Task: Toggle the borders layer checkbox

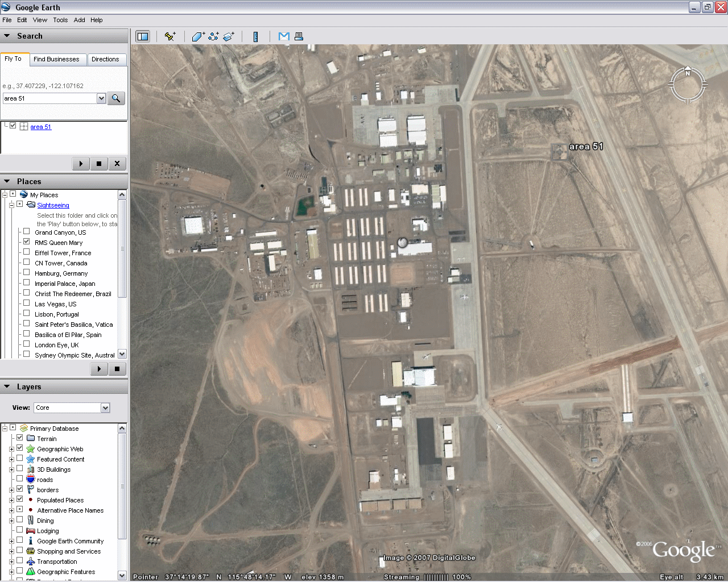Action: click(20, 489)
